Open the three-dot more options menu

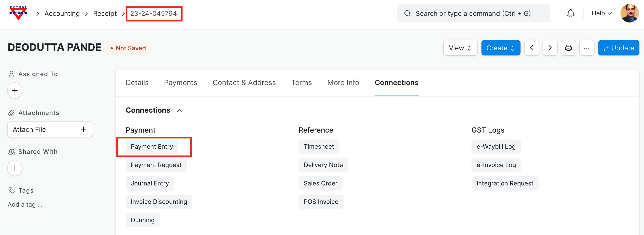tap(587, 48)
